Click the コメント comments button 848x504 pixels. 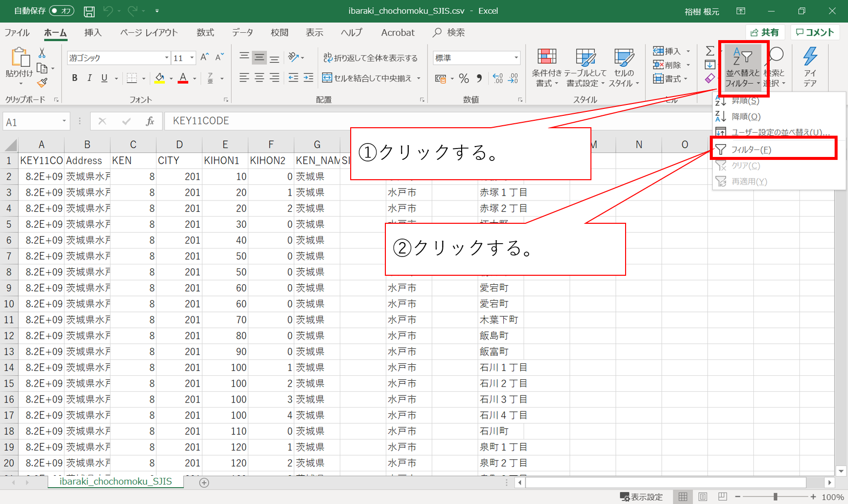pyautogui.click(x=815, y=33)
